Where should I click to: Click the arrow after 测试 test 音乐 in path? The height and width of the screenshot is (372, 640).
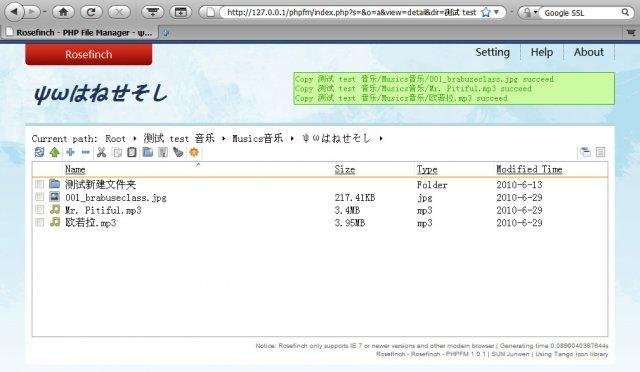point(223,138)
